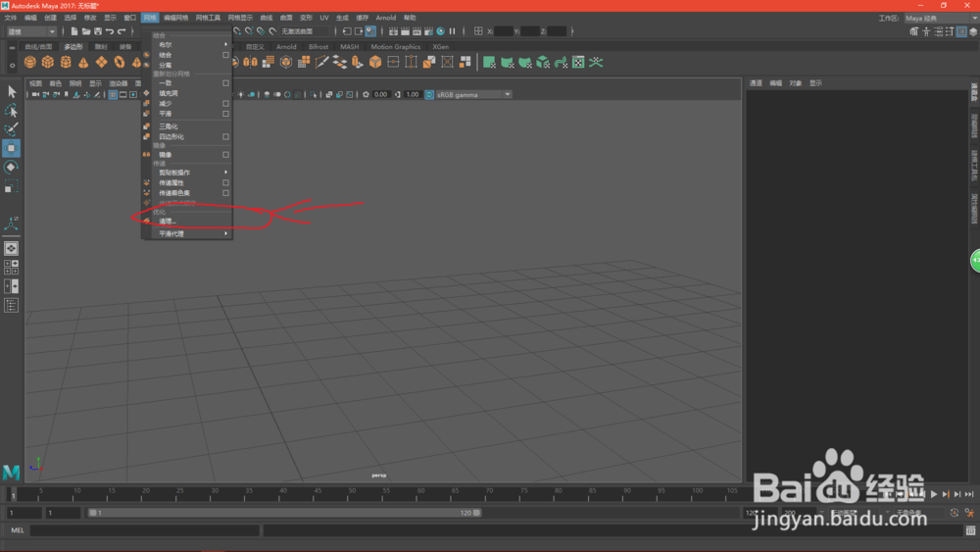Open the 通道 menu in Channel Box
The width and height of the screenshot is (980, 552).
pos(756,83)
